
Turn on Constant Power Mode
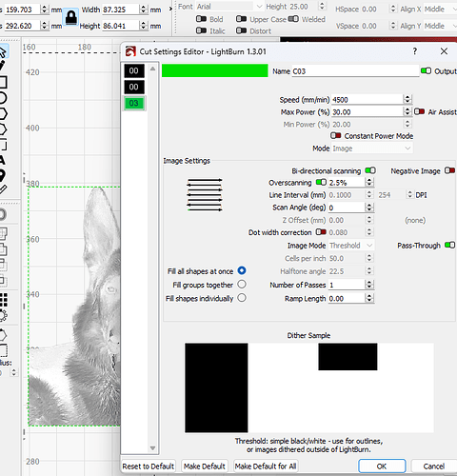pyautogui.click(x=336, y=136)
